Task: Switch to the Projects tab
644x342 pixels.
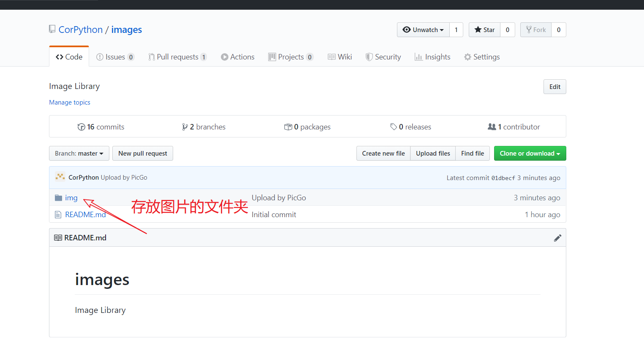Action: click(x=291, y=57)
